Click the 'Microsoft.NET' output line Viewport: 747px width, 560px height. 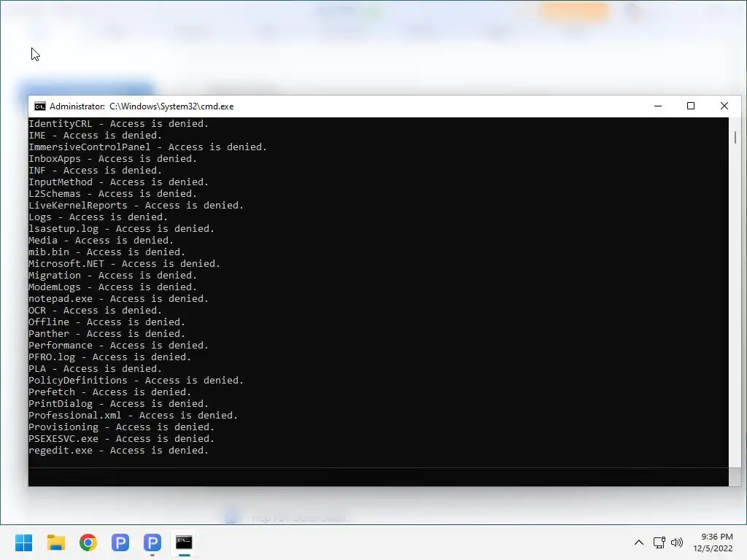point(124,264)
